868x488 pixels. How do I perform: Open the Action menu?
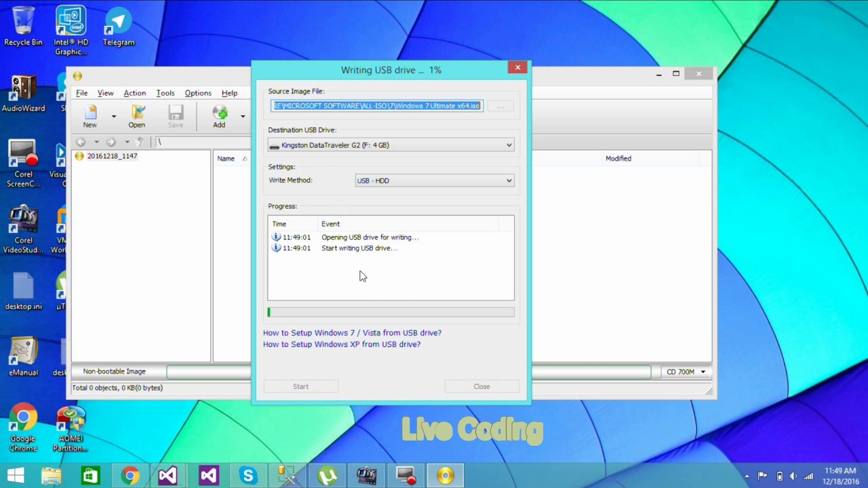click(x=134, y=93)
